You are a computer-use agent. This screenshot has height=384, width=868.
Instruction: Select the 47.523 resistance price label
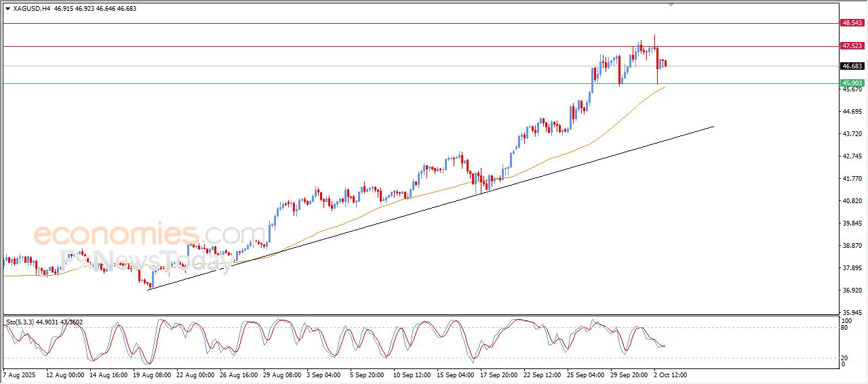852,46
